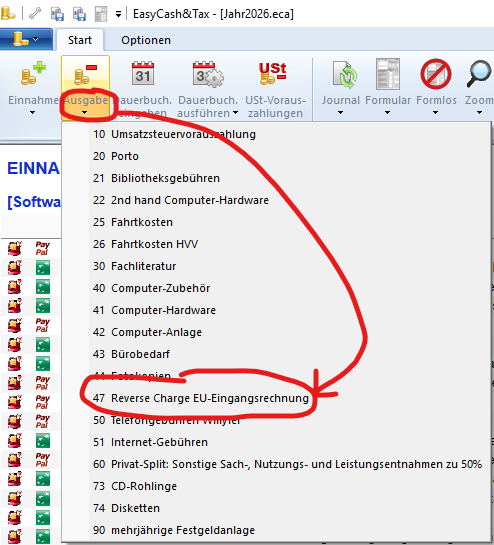Viewport: 494px width, 545px height.
Task: Expand the arrow under Formlos
Action: (x=435, y=113)
